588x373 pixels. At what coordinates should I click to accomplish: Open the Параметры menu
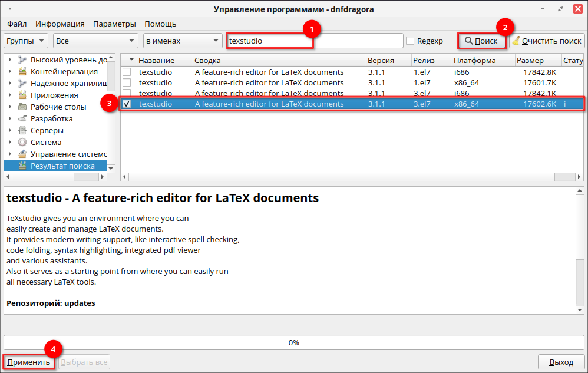(114, 24)
